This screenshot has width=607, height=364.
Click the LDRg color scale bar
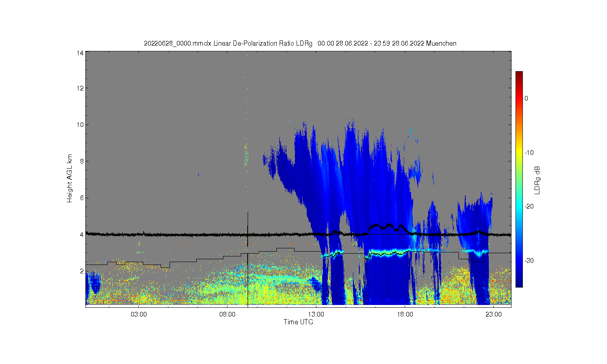pyautogui.click(x=519, y=179)
